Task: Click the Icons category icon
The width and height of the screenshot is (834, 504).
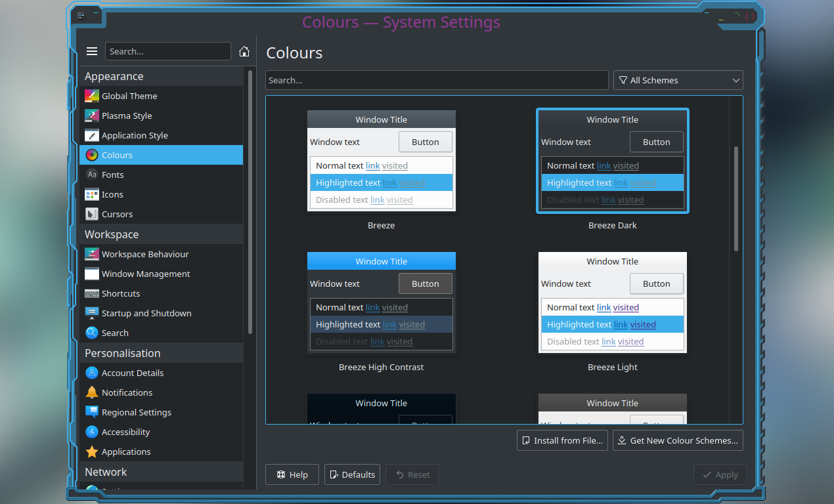Action: coord(92,194)
